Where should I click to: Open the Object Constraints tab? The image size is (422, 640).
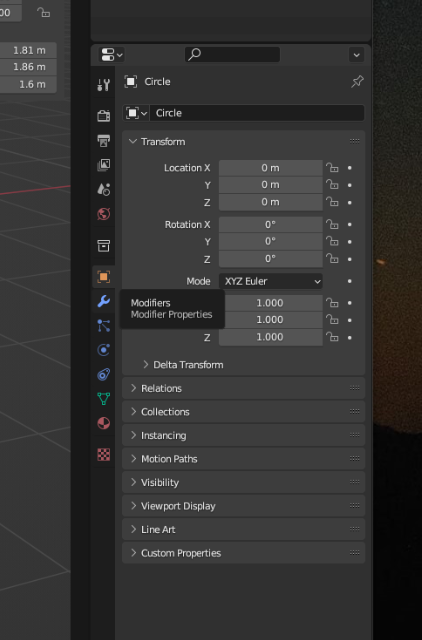click(104, 375)
